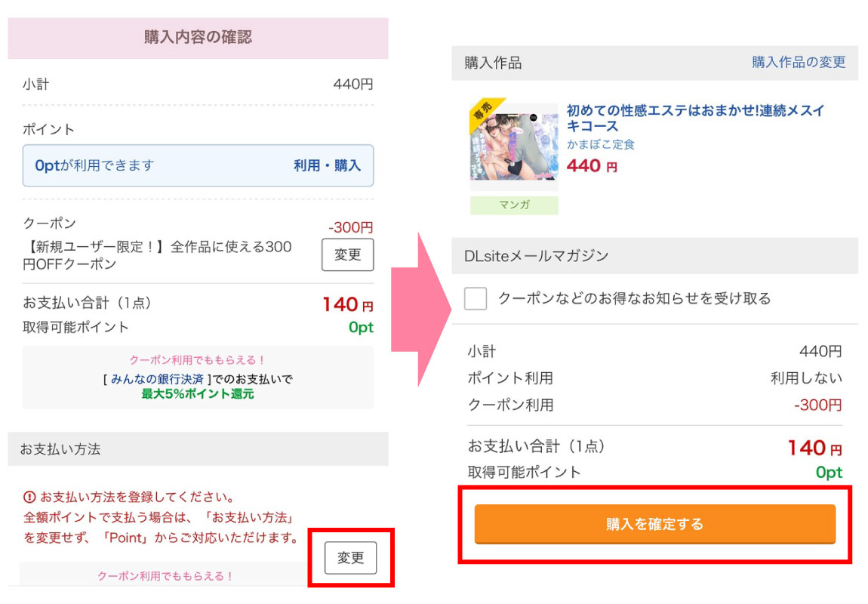Click the DLsiteメールマガジン section header
Image resolution: width=868 pixels, height=604 pixels.
pyautogui.click(x=536, y=256)
